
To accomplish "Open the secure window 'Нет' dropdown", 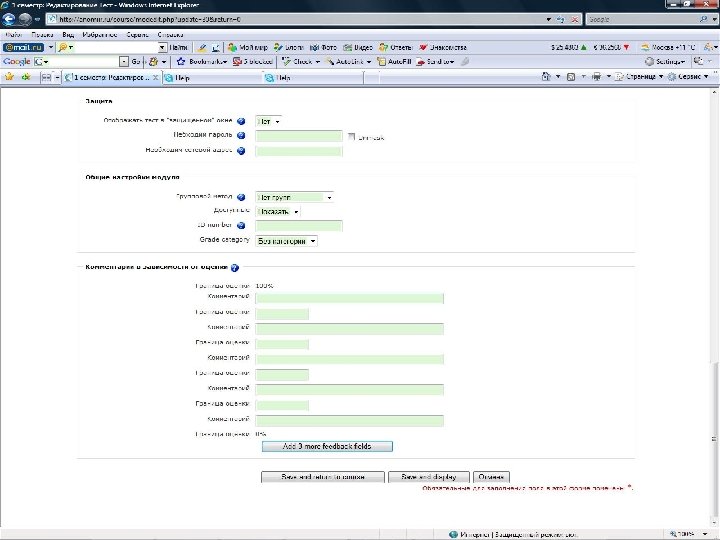I will coord(268,121).
